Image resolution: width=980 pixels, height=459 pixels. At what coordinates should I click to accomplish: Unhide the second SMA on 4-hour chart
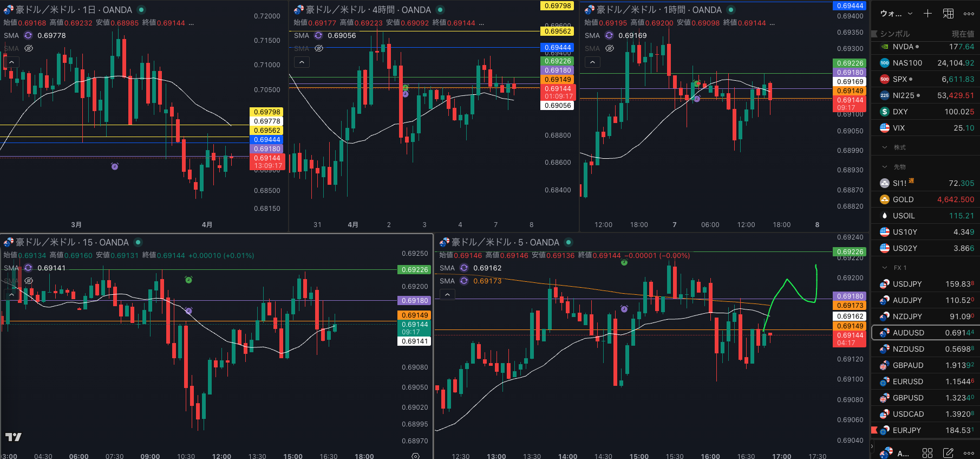[x=319, y=48]
